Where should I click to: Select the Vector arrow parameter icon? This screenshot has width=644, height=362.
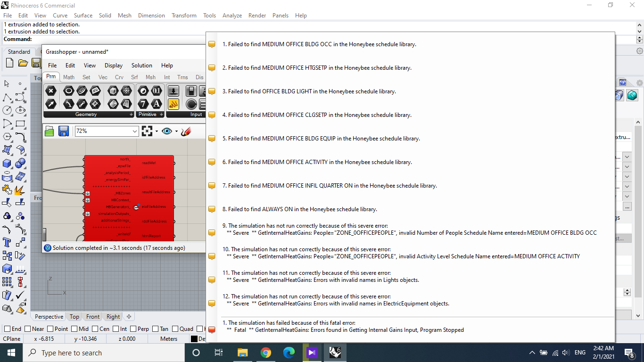pos(51,104)
